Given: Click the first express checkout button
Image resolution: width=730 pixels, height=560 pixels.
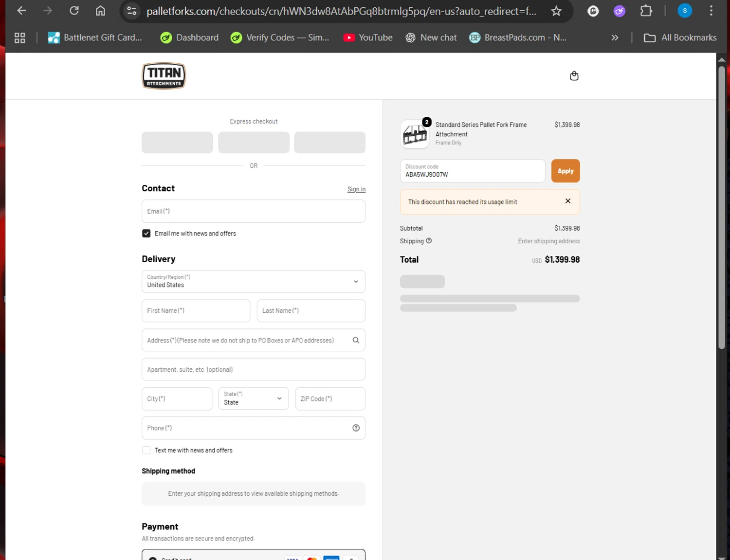Looking at the screenshot, I should pyautogui.click(x=177, y=142).
